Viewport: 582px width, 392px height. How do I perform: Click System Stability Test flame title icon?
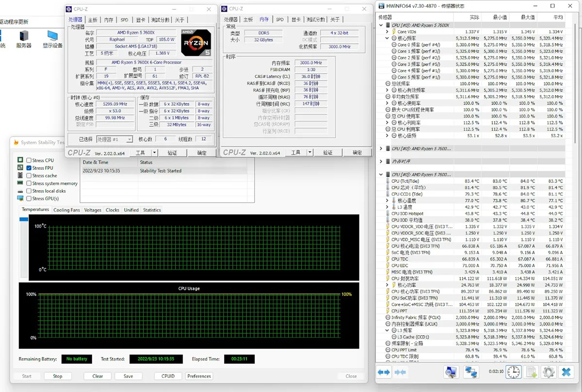pos(16,143)
